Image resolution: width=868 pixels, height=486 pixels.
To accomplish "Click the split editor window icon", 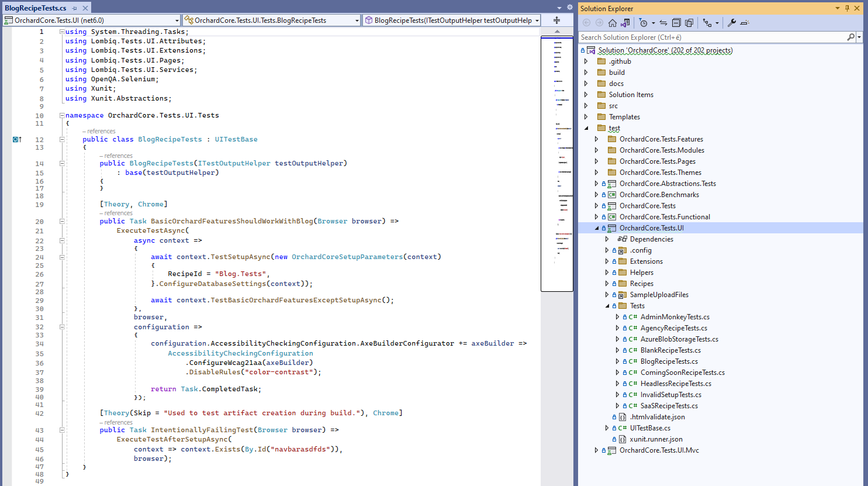I will click(x=556, y=20).
